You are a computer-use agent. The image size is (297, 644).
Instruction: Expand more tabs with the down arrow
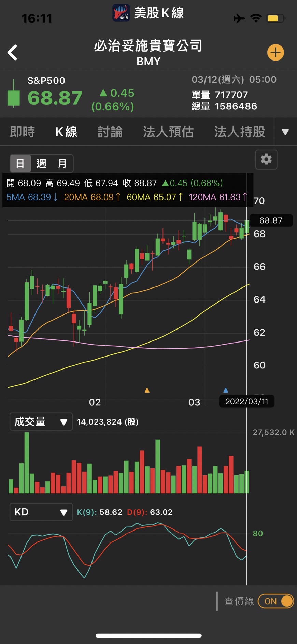[285, 132]
